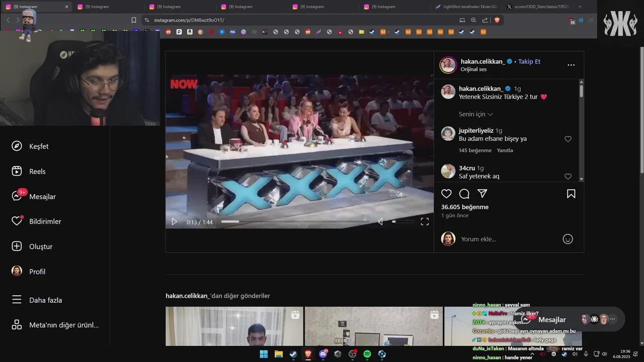Switch to the second Instagram browser tab
644x362 pixels.
coord(108,7)
